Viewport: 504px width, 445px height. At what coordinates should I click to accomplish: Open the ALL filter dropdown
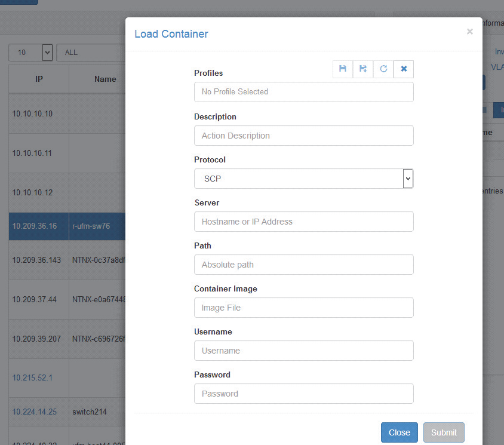[90, 53]
